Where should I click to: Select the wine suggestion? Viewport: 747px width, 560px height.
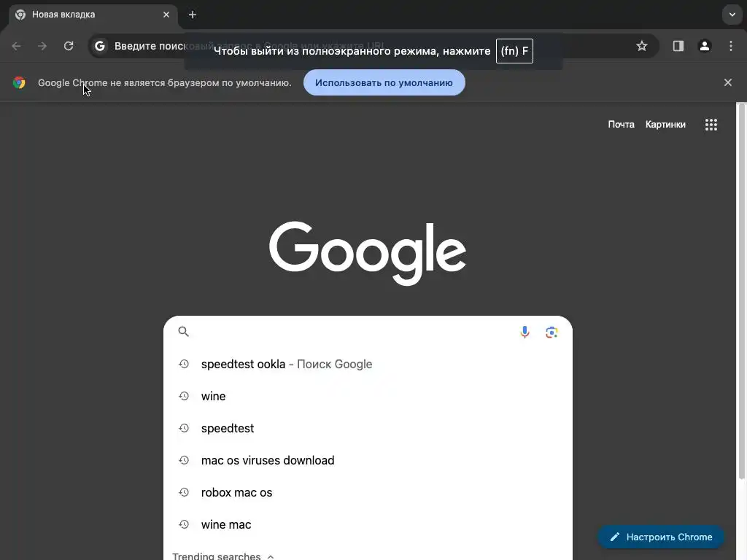368,396
